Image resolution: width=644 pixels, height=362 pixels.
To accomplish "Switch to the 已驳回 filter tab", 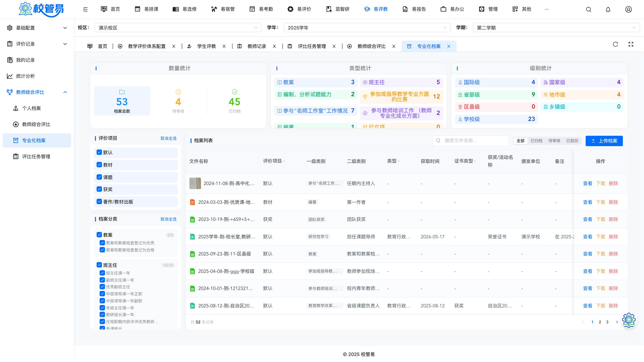I will click(572, 141).
